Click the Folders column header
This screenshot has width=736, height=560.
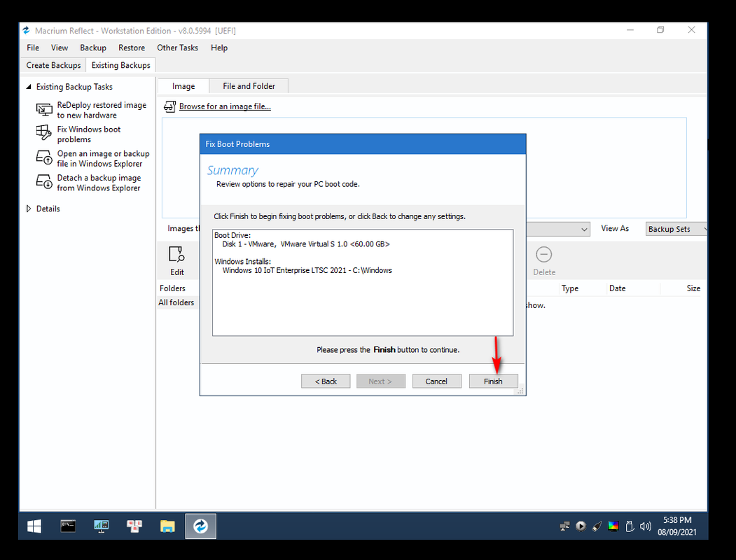172,288
